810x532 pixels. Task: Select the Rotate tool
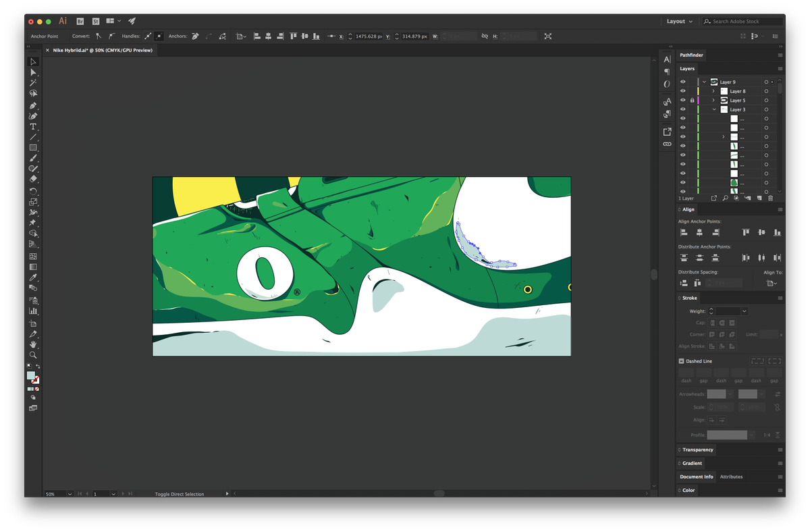[33, 191]
